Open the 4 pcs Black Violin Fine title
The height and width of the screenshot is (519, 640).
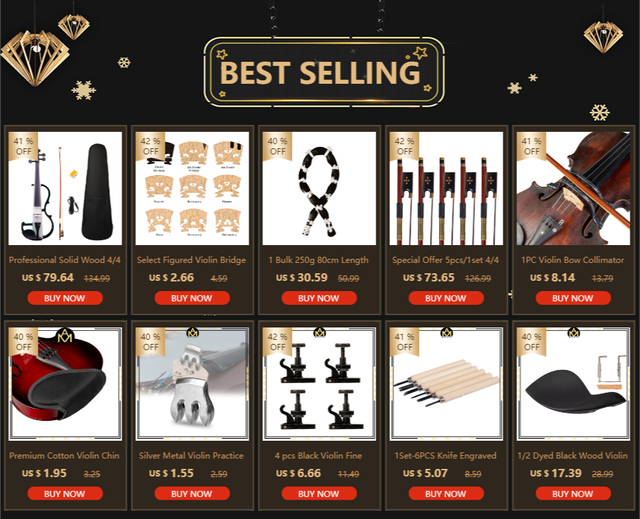coord(318,456)
